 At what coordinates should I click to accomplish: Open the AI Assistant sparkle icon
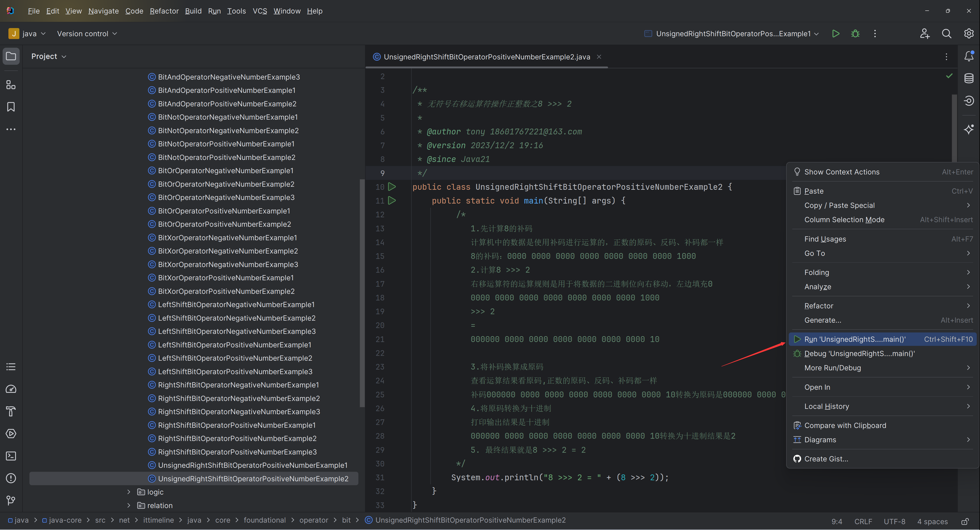point(969,129)
